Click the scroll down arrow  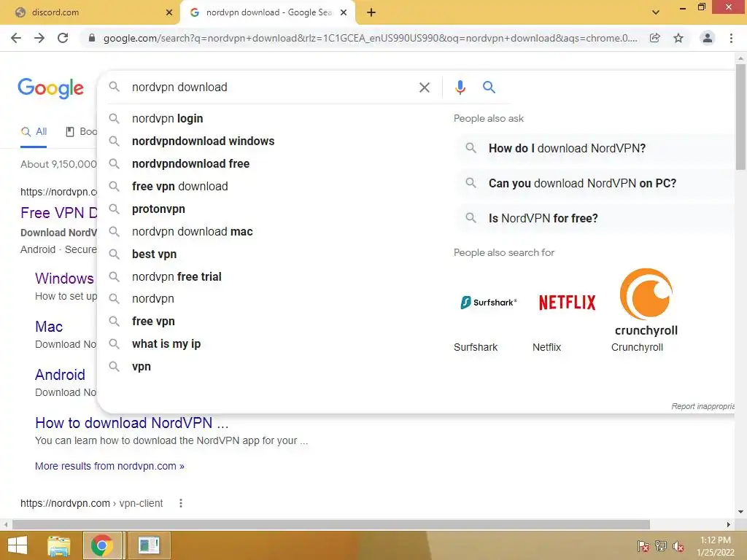(740, 512)
